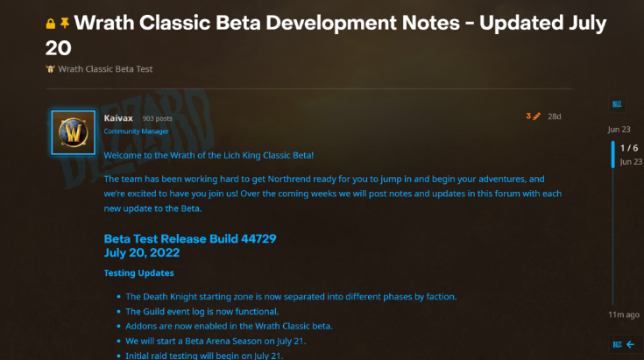Click the 1 / 6 post position indicator
The height and width of the screenshot is (360, 644).
629,148
